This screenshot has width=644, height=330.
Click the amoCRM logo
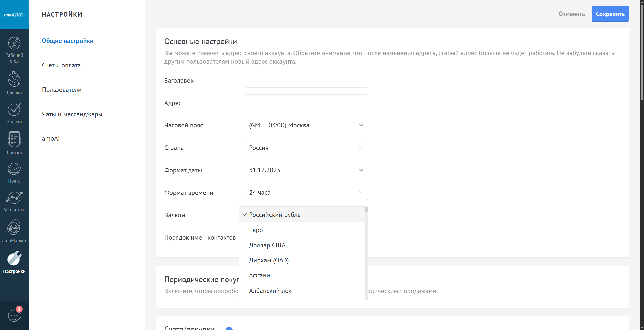point(14,14)
